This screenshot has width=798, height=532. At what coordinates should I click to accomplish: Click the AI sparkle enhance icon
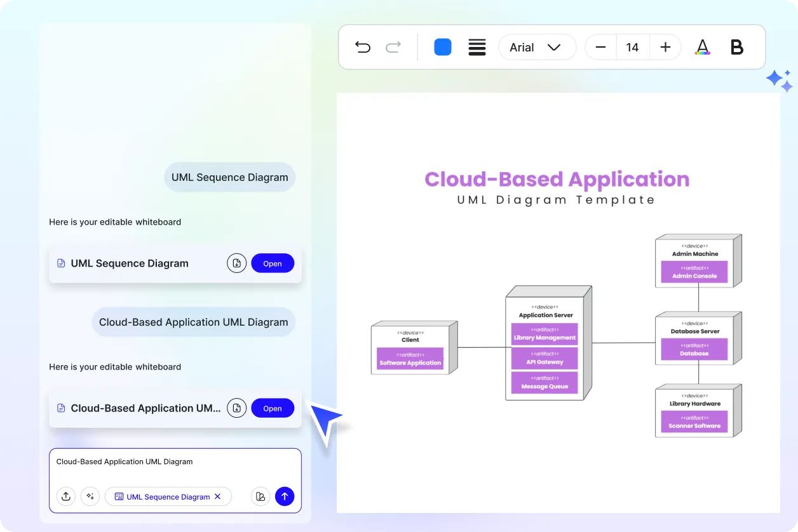(90, 496)
